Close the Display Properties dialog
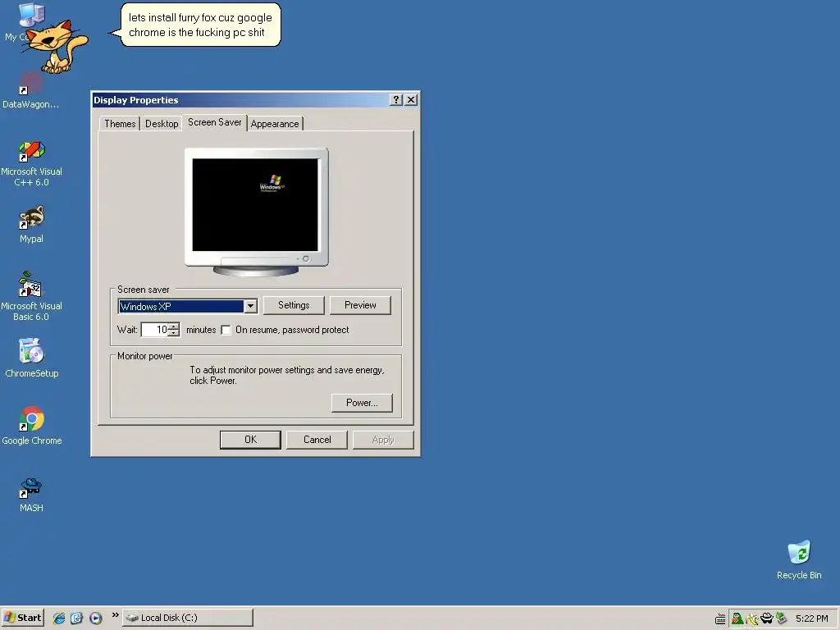 [x=411, y=99]
